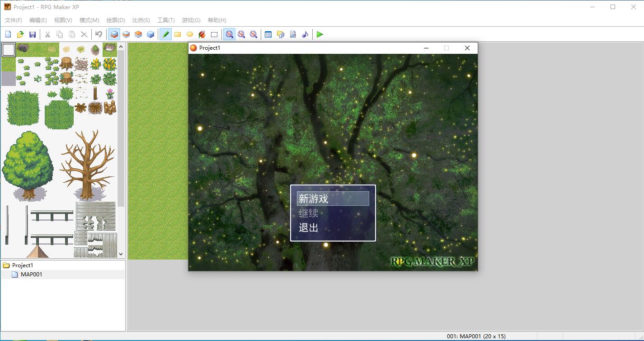This screenshot has width=644, height=341.
Task: Select the Events layer cube icon
Action: 150,34
